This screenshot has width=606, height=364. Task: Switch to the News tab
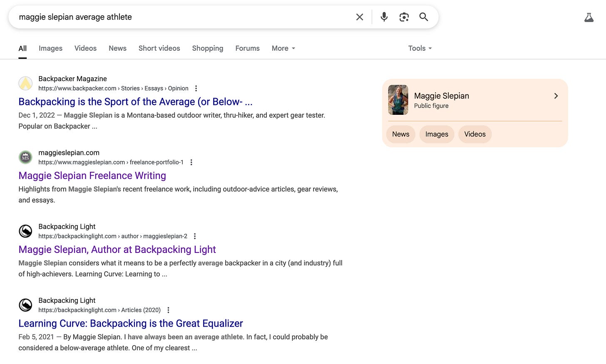(117, 48)
